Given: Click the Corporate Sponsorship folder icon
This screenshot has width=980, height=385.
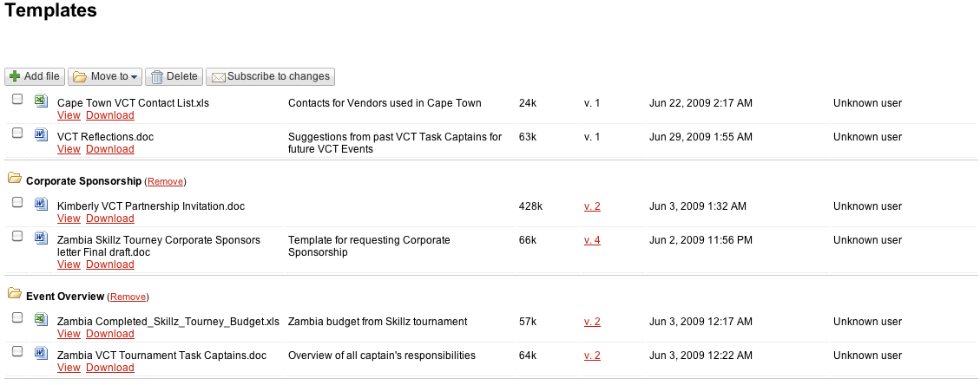Looking at the screenshot, I should 15,179.
